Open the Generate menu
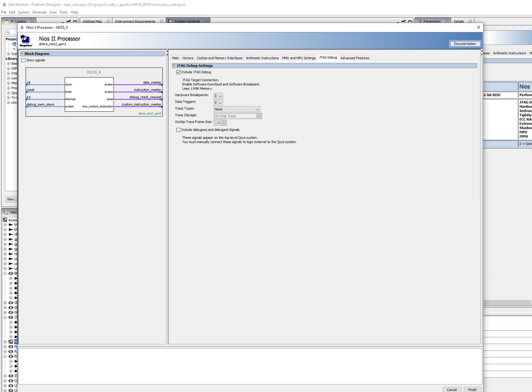The width and height of the screenshot is (532, 392). point(39,12)
